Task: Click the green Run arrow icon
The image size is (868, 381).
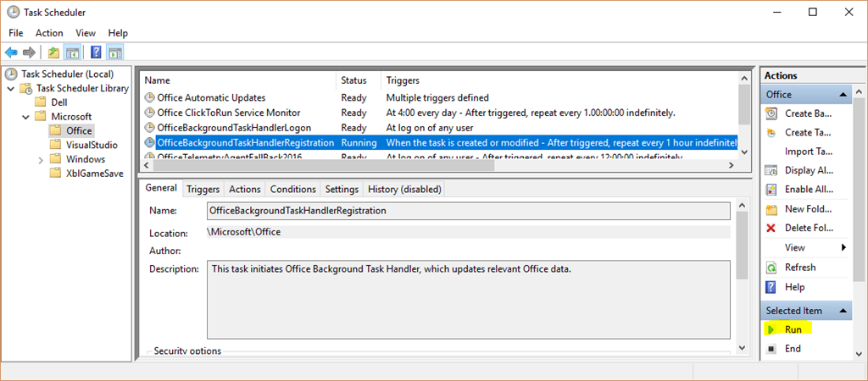Action: pyautogui.click(x=770, y=330)
